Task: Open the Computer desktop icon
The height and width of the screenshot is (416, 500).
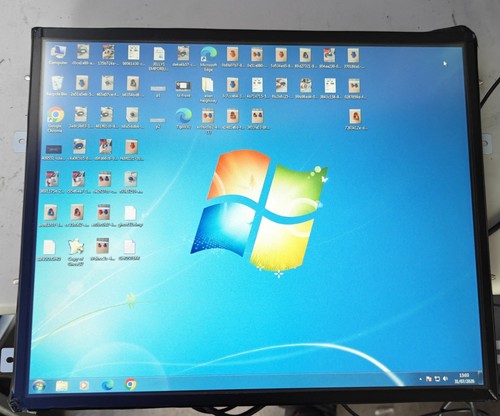Action: coord(59,54)
